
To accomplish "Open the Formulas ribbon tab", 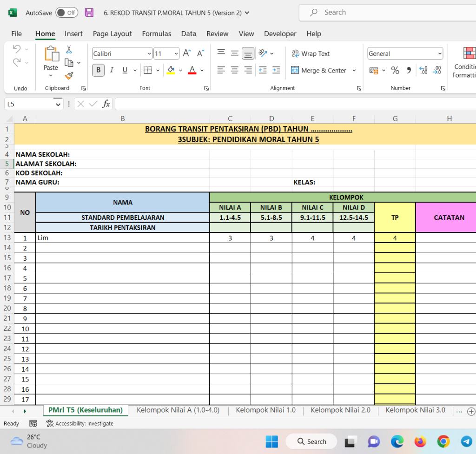I will pos(156,33).
